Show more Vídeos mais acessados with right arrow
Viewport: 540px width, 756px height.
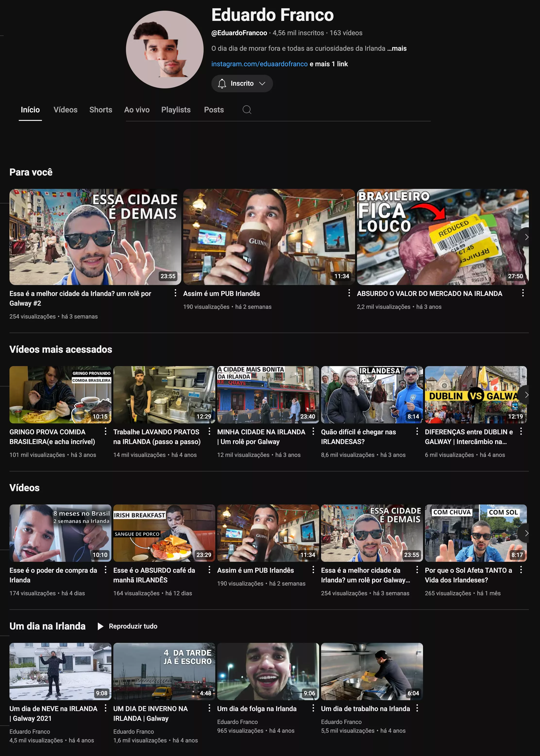click(x=526, y=395)
